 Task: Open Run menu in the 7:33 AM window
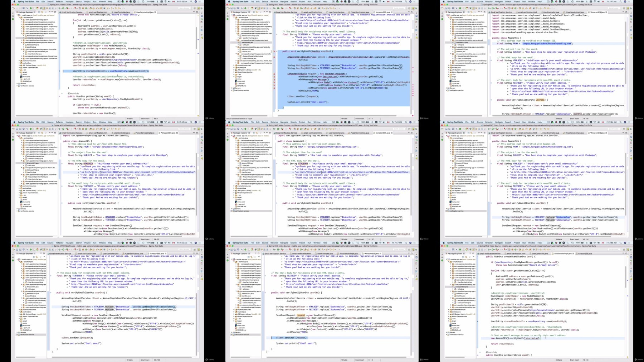[x=95, y=1]
